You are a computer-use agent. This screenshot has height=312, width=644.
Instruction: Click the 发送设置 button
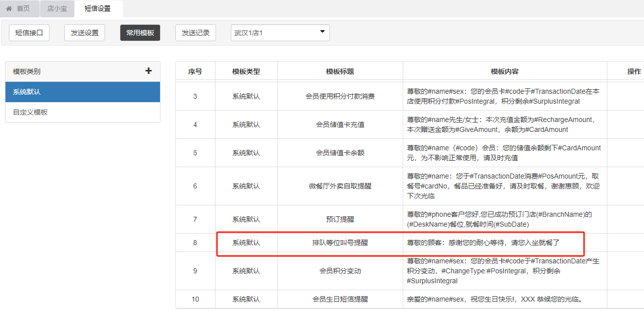(85, 33)
